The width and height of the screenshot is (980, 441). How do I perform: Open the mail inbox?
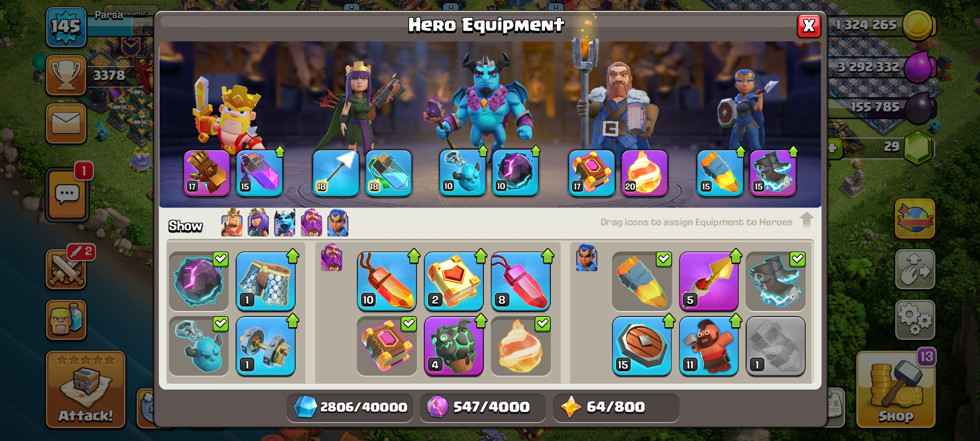point(66,123)
